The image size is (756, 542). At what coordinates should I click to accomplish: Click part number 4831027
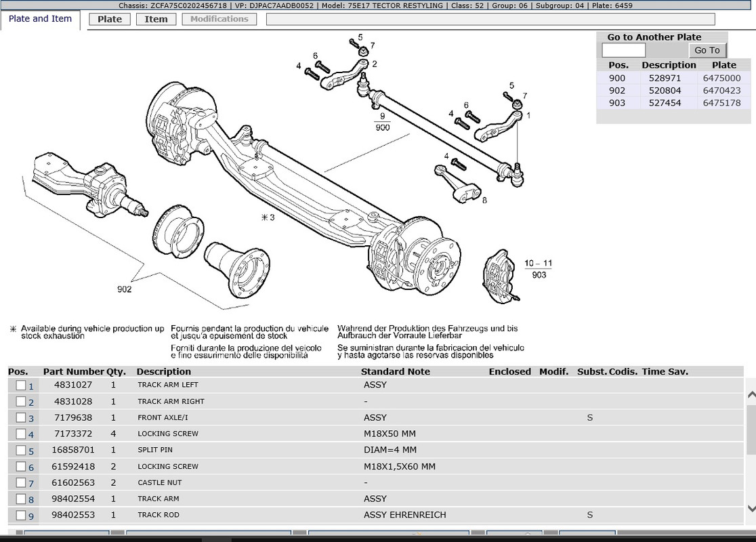pos(72,385)
